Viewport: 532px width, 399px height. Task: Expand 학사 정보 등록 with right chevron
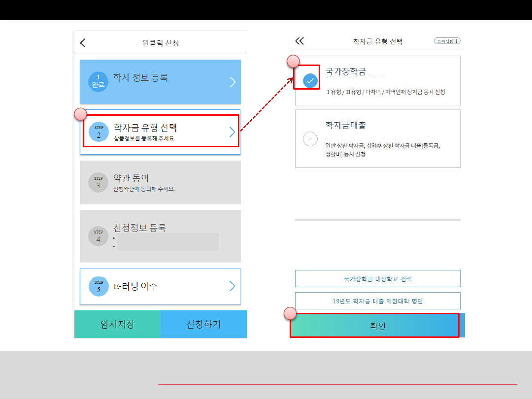[233, 82]
